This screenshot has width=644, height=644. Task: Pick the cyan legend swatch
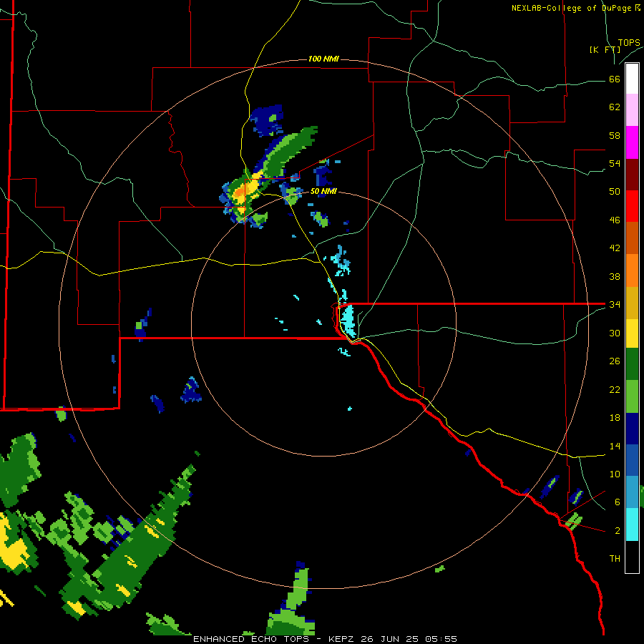(632, 525)
